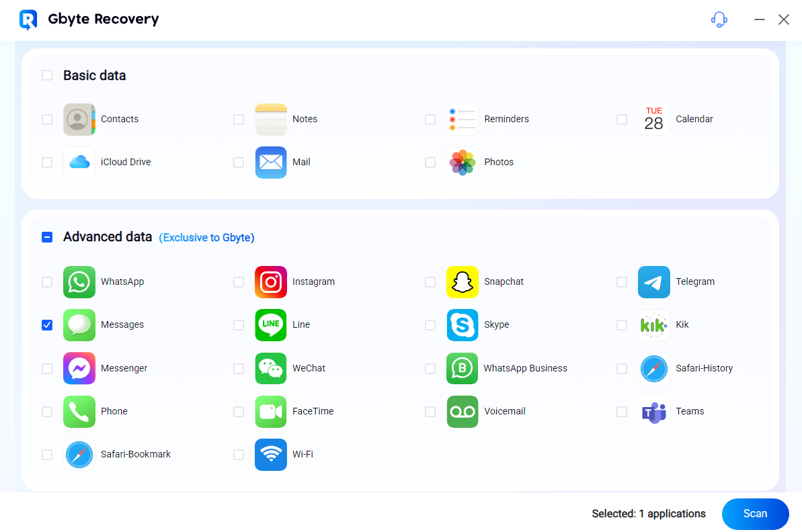The height and width of the screenshot is (532, 802).
Task: Check the Teams checkbox
Action: 621,411
